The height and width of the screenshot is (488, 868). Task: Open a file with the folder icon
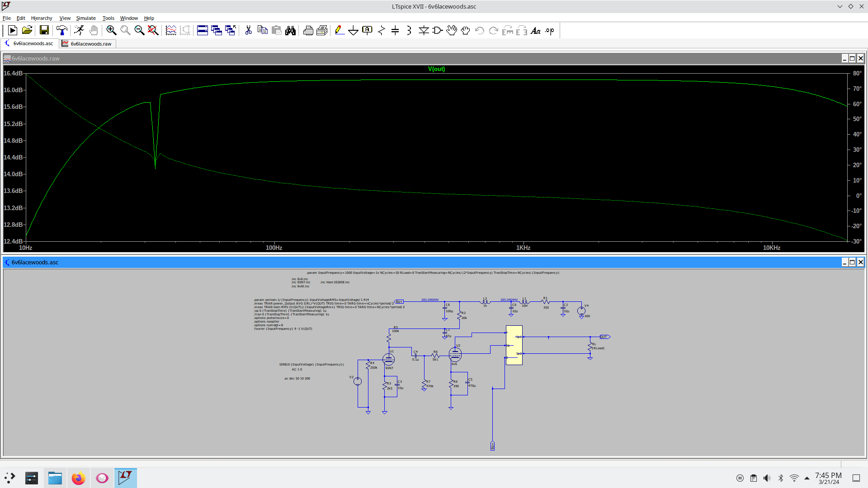click(27, 30)
